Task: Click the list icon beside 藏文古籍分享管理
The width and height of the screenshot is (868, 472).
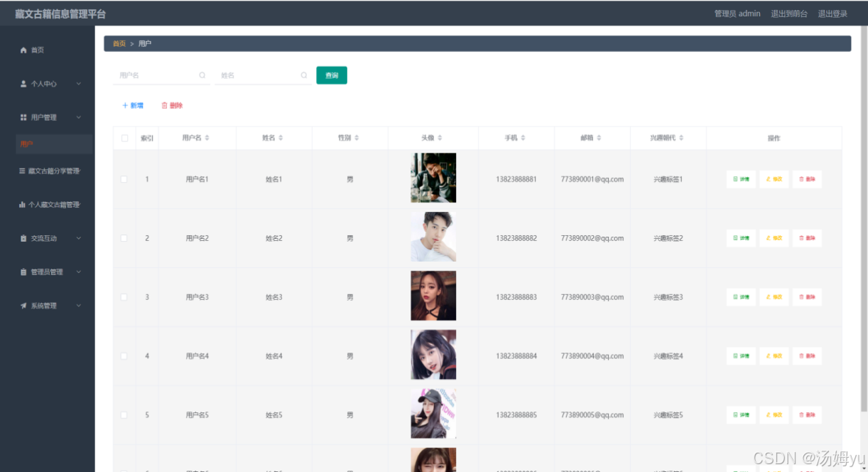Action: click(22, 171)
